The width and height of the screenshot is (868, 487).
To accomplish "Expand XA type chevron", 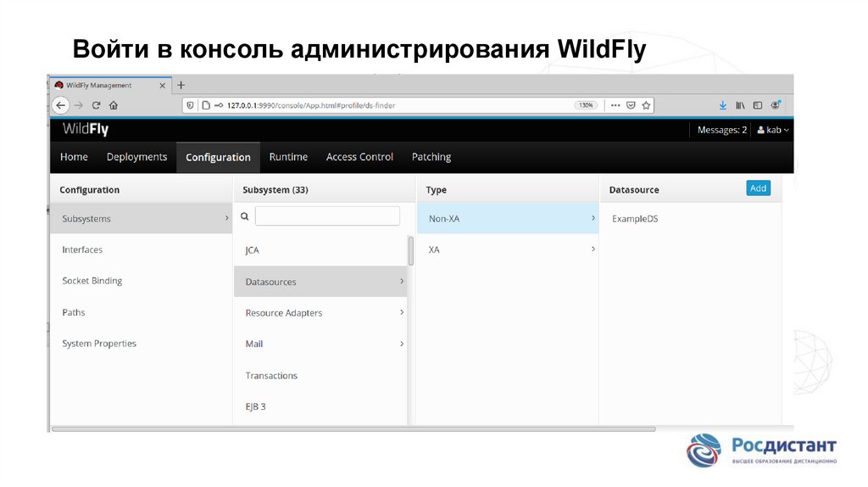I will 593,249.
